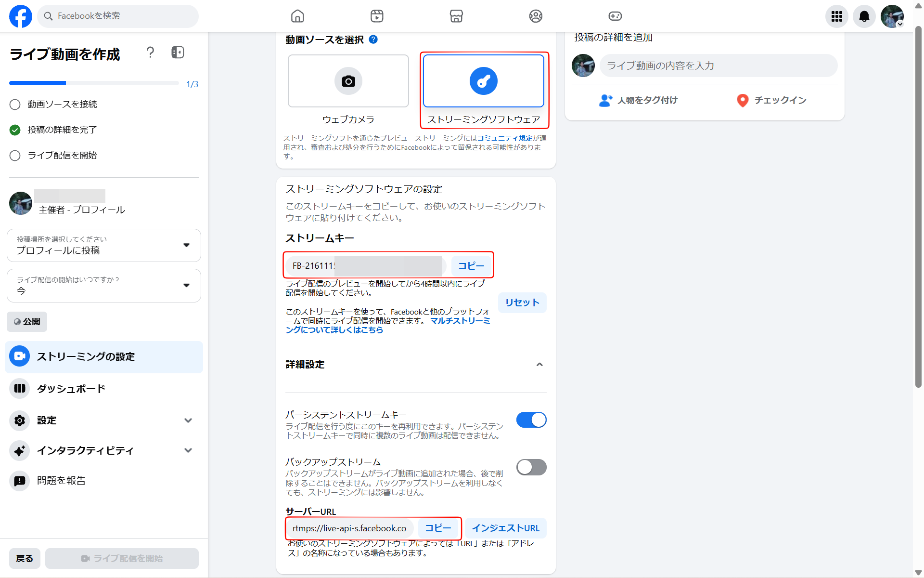
Task: Click the help question mark beside ライブ動画を作成
Action: click(150, 53)
